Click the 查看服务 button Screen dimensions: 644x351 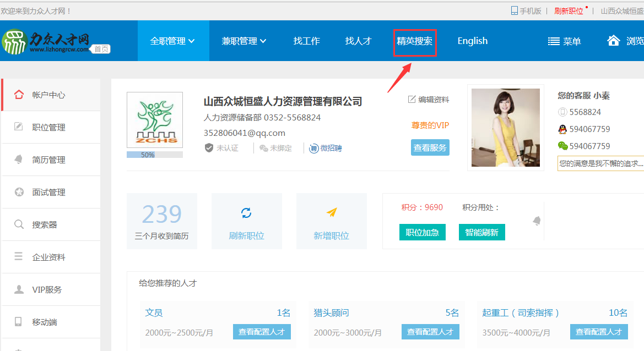click(x=430, y=147)
